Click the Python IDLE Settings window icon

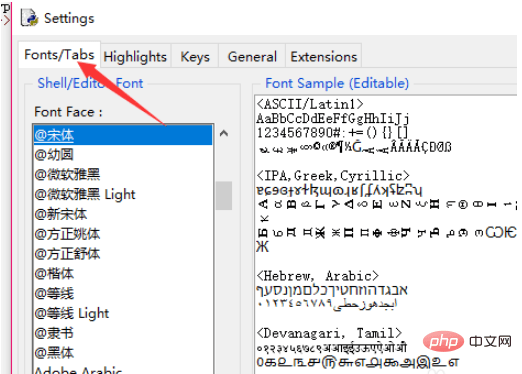(29, 17)
